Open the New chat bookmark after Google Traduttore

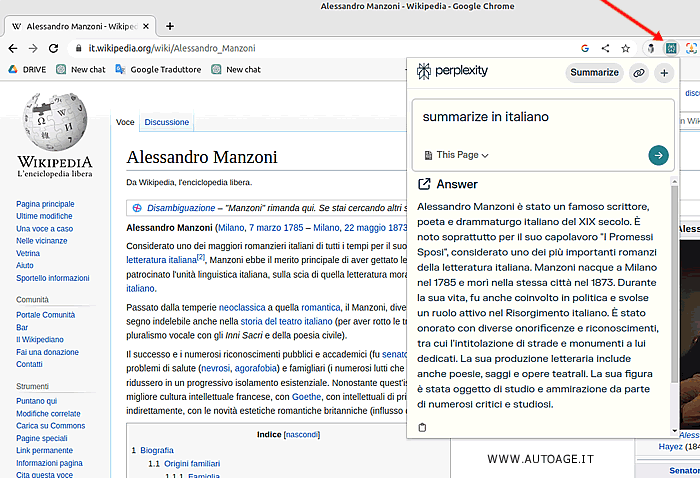coord(236,69)
